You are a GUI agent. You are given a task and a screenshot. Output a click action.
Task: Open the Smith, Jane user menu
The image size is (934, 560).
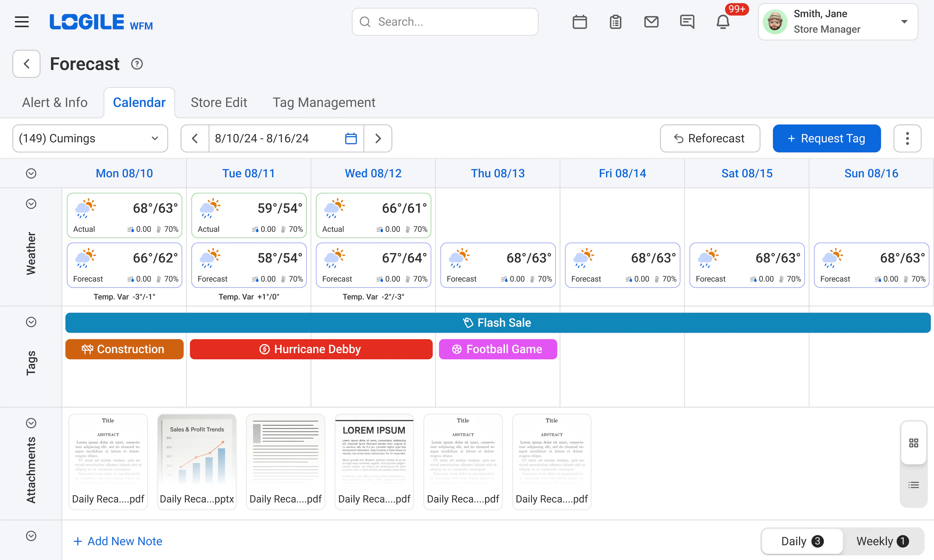(x=838, y=22)
